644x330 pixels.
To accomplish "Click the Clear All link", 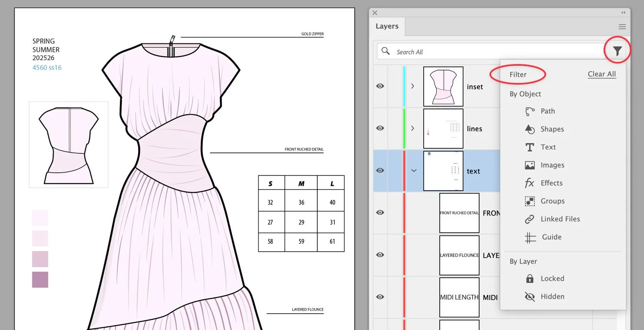I will coord(601,74).
